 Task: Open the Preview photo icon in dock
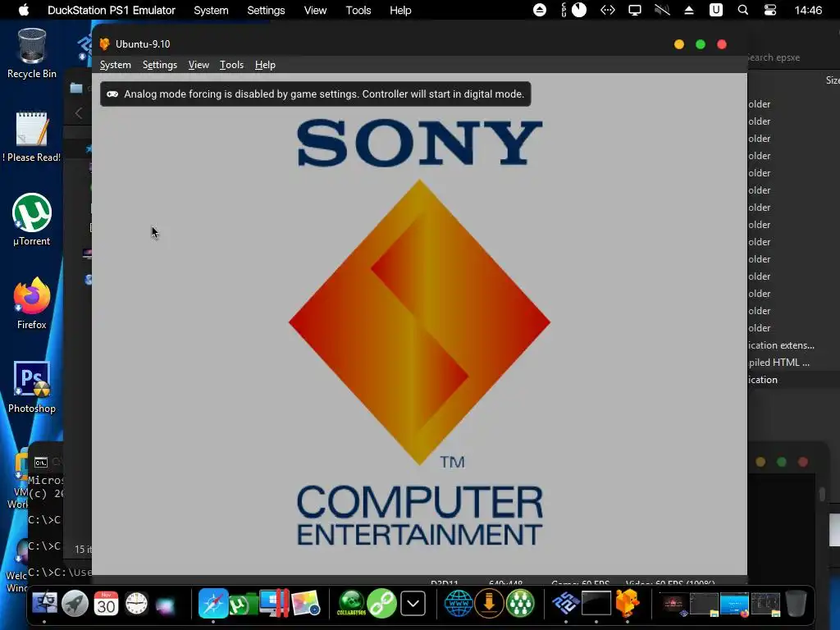(306, 604)
